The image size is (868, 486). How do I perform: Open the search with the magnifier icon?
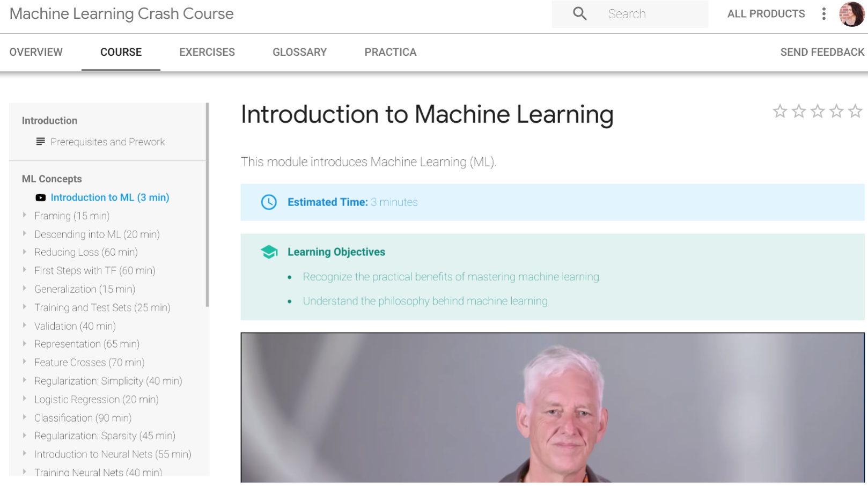point(579,13)
